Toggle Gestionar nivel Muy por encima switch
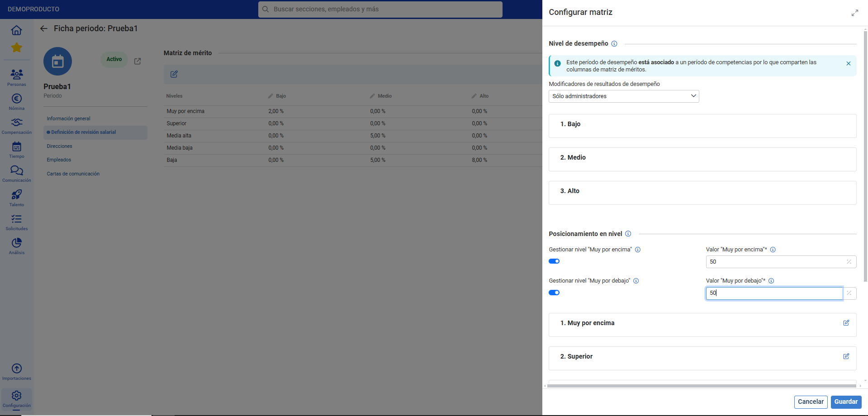Image resolution: width=868 pixels, height=416 pixels. 554,261
